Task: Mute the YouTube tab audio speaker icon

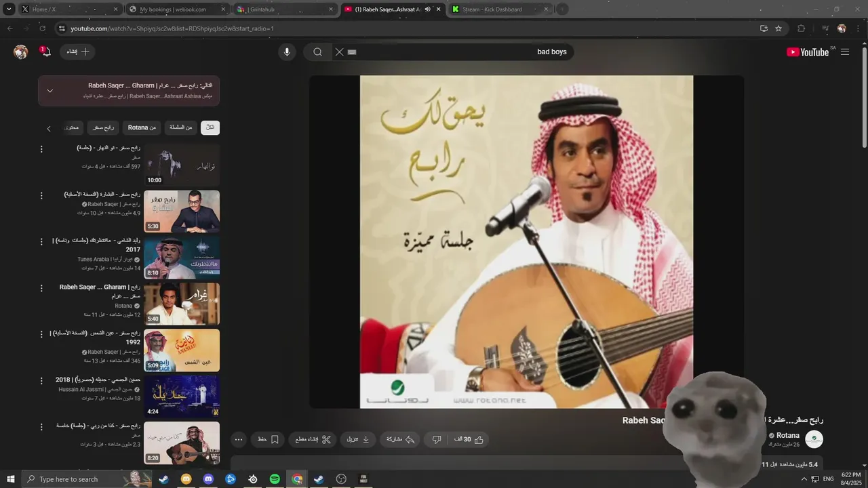Action: point(427,9)
